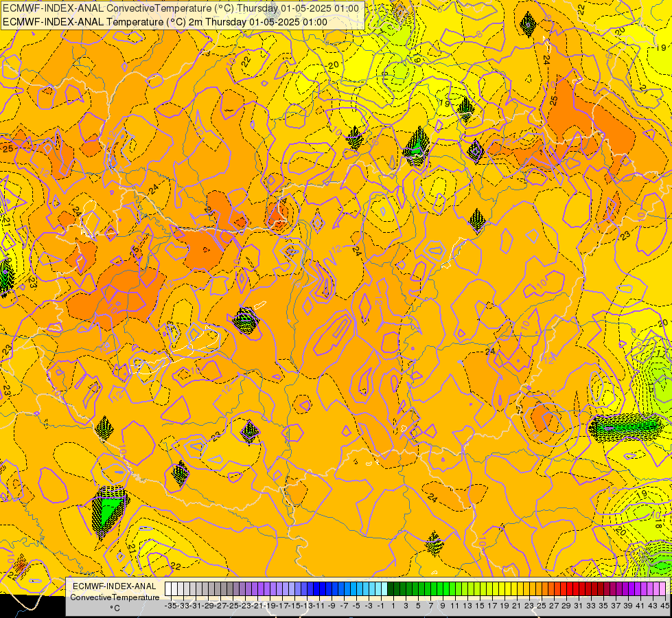672x618 pixels.
Task: Click 'ECMWF-INDEX-ANAL' label in the legend box
Action: pos(115,586)
